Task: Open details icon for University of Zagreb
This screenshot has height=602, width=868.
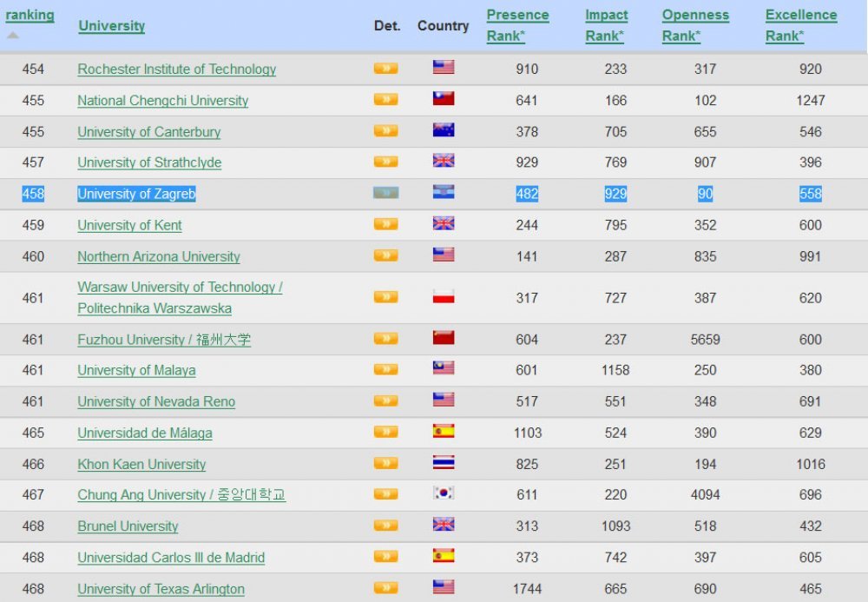Action: (x=386, y=193)
